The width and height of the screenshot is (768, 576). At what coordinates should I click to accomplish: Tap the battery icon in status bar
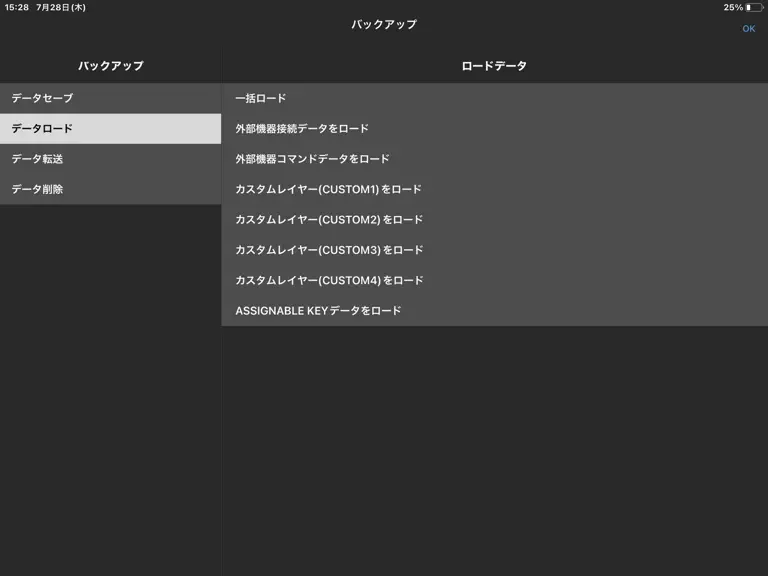click(x=754, y=7)
